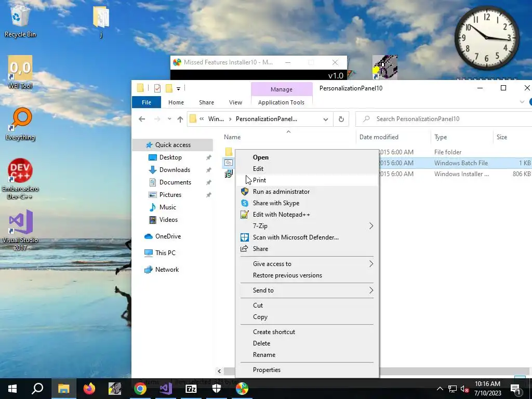Choose Run as administrator
The image size is (532, 399).
(x=307, y=192)
